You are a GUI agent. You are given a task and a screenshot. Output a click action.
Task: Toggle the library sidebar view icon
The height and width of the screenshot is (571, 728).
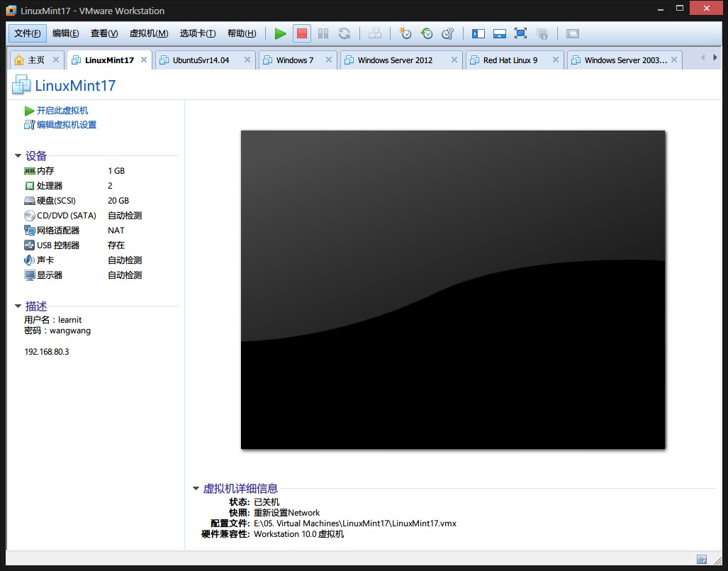click(x=478, y=33)
